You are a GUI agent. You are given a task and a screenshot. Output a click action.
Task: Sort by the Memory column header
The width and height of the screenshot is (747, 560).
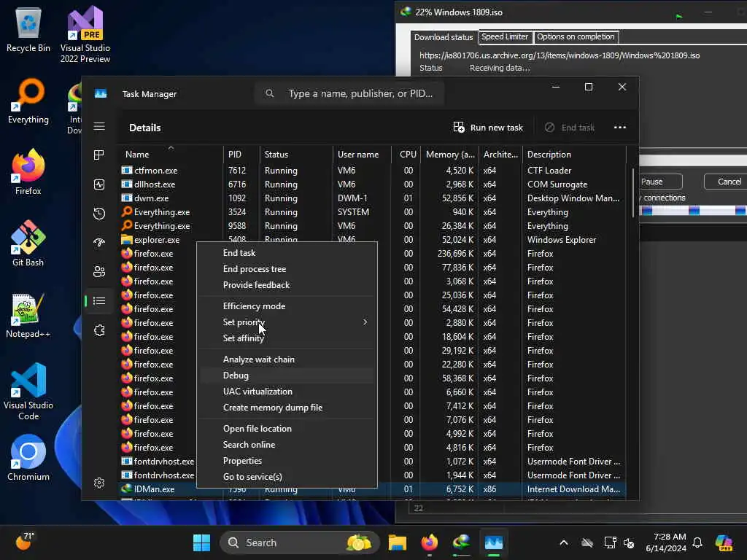pos(449,154)
